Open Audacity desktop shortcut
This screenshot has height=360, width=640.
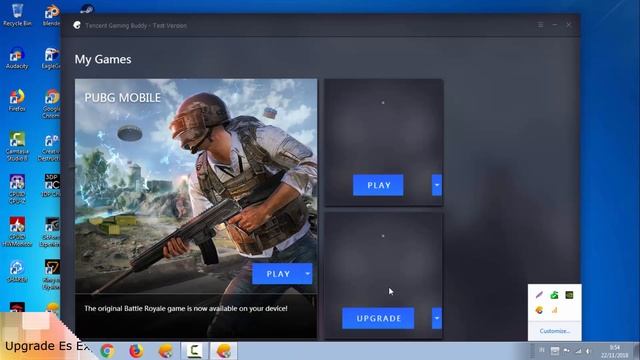point(17,58)
